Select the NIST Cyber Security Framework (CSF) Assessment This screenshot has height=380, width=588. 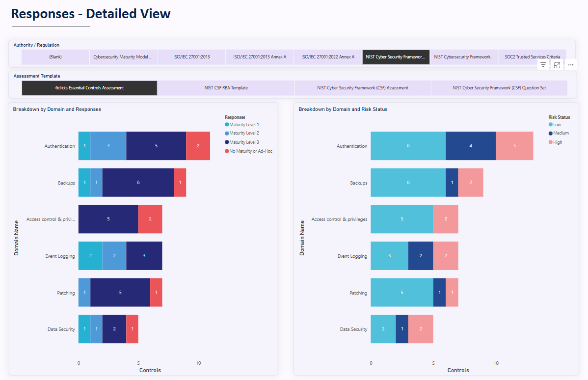362,88
